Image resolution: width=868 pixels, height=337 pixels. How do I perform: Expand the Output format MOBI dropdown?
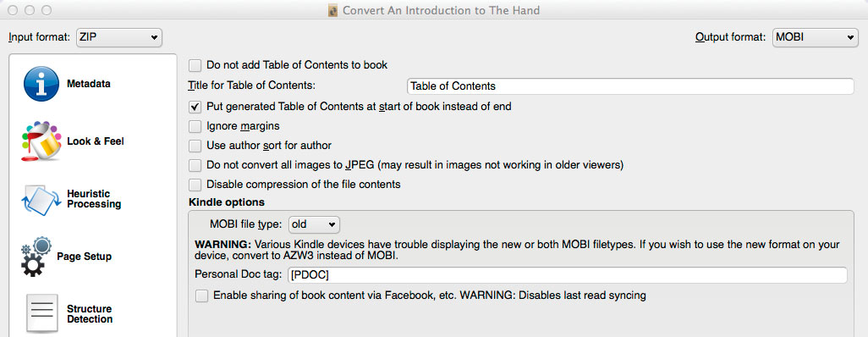(815, 38)
